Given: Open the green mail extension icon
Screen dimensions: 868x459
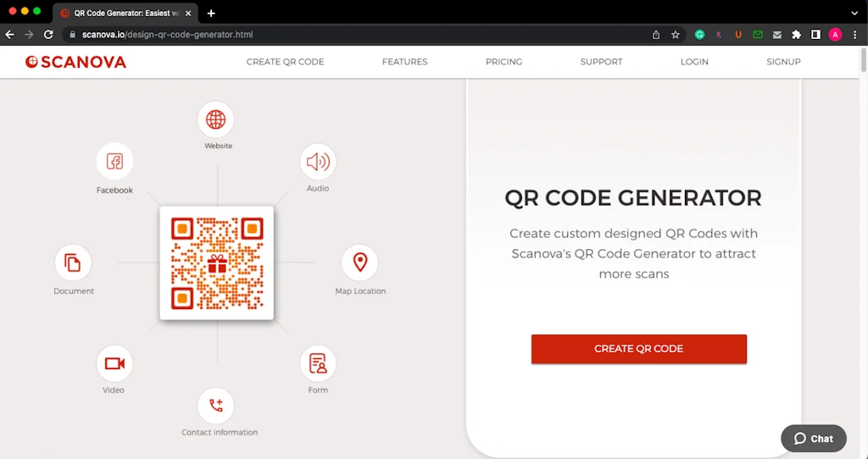Looking at the screenshot, I should click(x=757, y=34).
